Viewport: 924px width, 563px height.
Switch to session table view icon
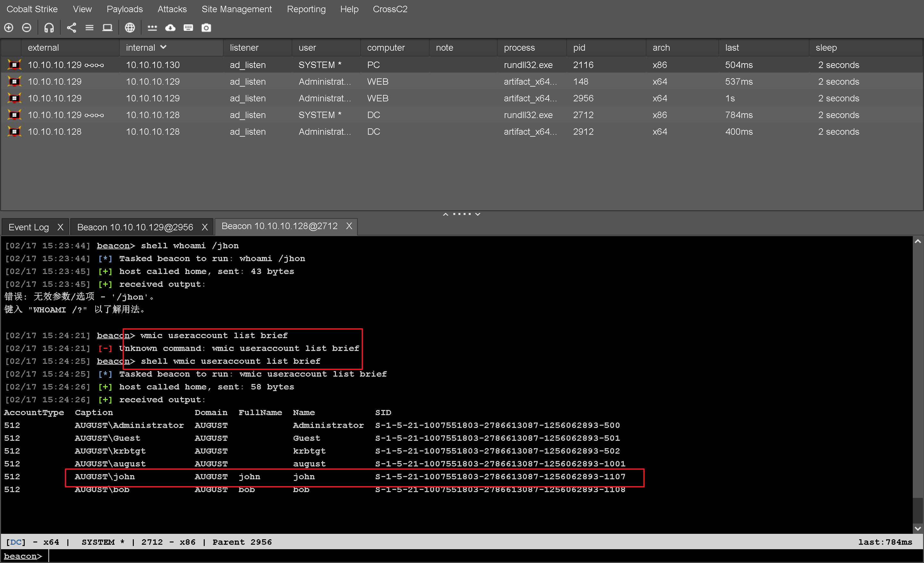click(x=89, y=28)
